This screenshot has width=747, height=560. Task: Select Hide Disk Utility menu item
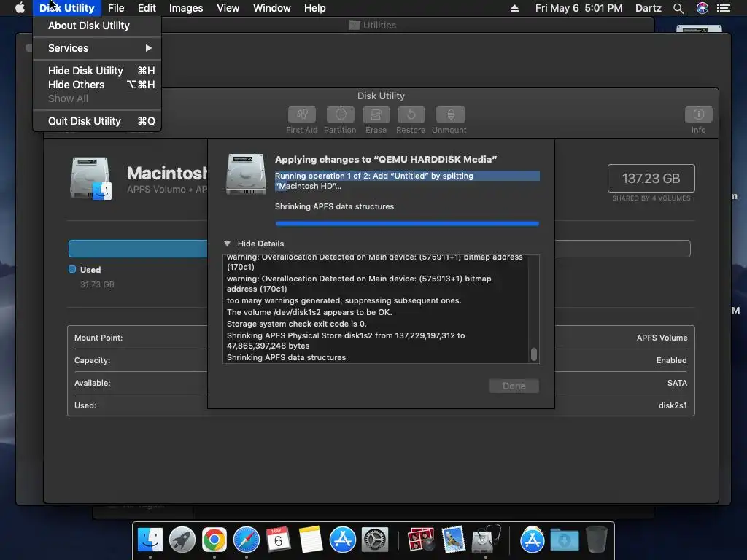[x=97, y=71]
